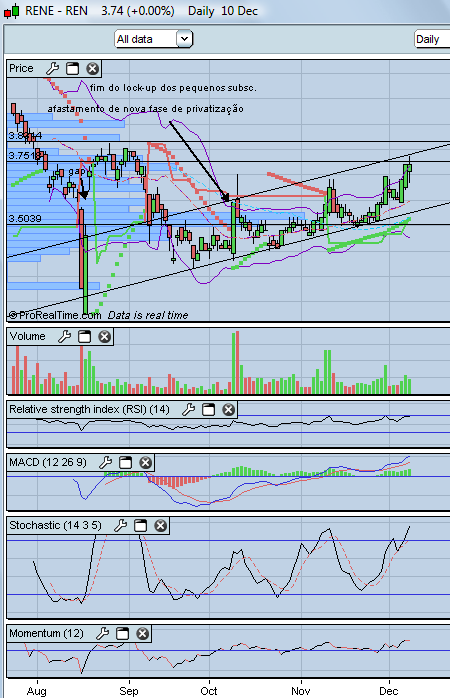Open the Volume panel settings wrench
This screenshot has width=450, height=698.
pyautogui.click(x=65, y=337)
